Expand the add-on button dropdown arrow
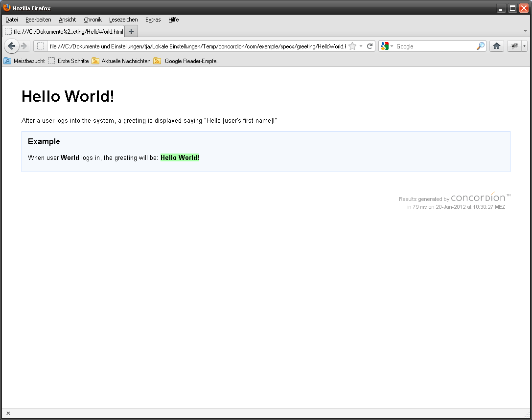Viewport: 532px width, 420px height. [x=525, y=46]
